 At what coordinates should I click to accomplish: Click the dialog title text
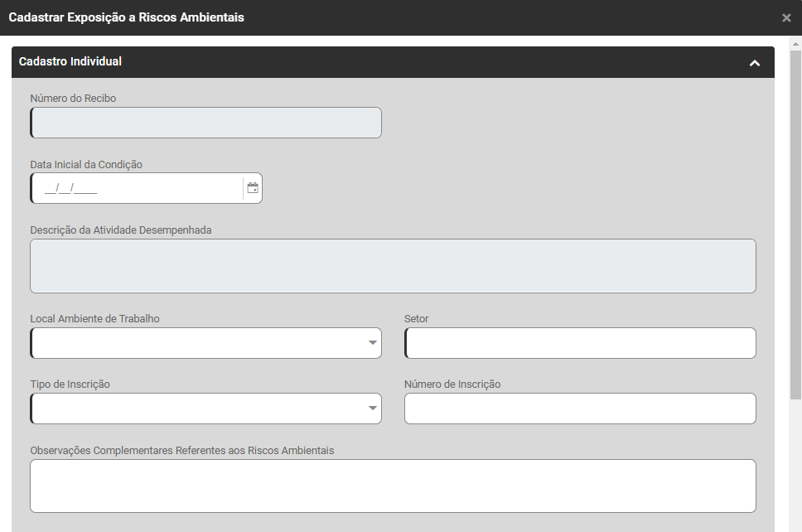[x=126, y=17]
